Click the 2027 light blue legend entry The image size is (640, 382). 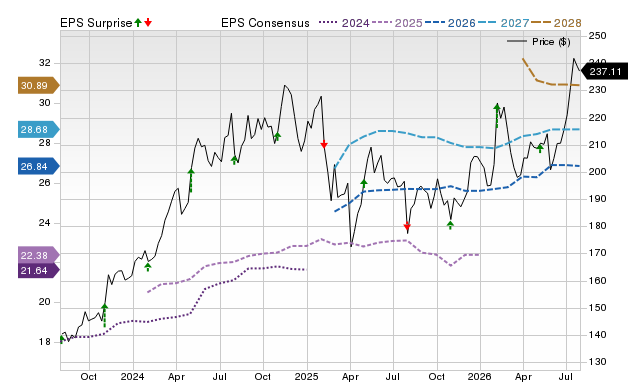click(x=504, y=23)
